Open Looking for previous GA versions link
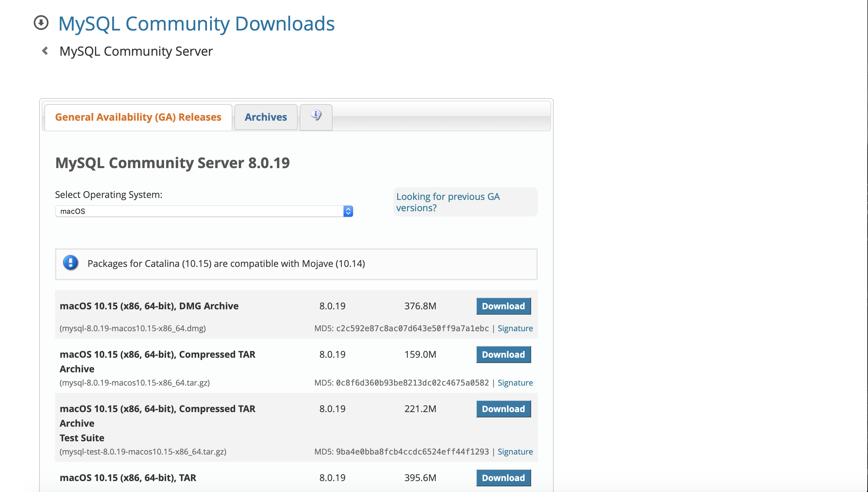Screen dimensions: 868x492 (448, 202)
